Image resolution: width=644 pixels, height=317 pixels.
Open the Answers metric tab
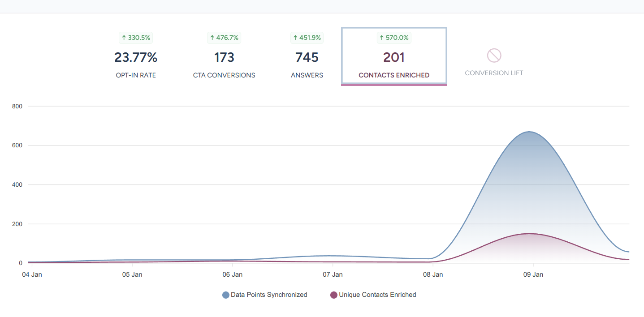307,58
